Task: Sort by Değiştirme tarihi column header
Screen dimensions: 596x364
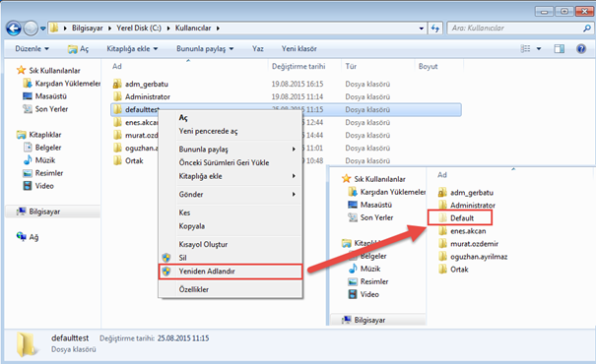Action: point(298,67)
